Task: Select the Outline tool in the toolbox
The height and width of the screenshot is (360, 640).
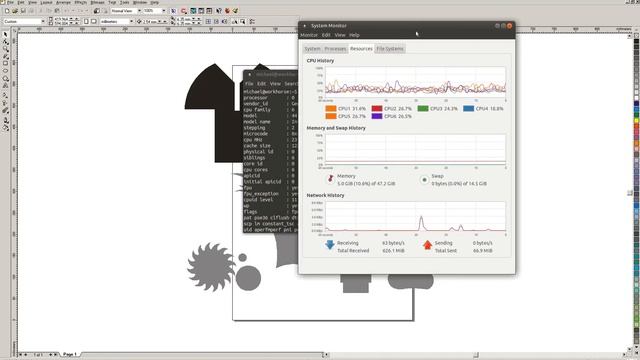Action: click(x=6, y=120)
